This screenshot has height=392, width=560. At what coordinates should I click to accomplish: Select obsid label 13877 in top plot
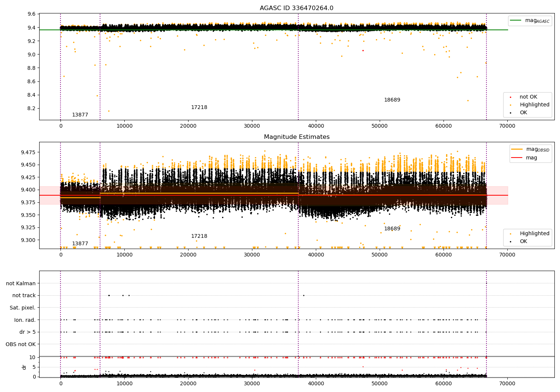80,115
